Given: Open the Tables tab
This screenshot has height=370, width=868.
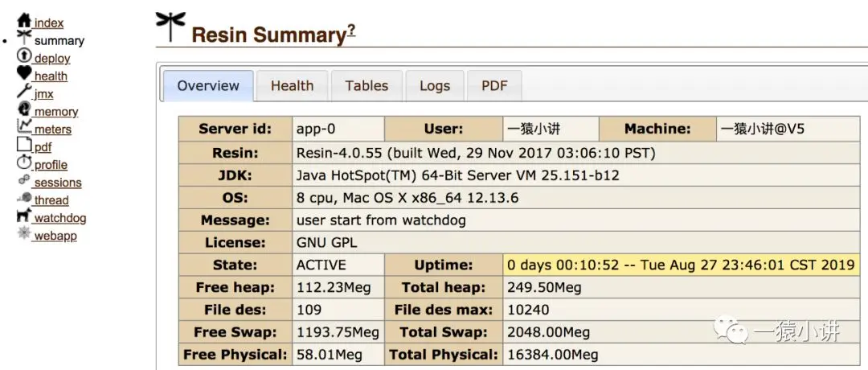Looking at the screenshot, I should 366,86.
